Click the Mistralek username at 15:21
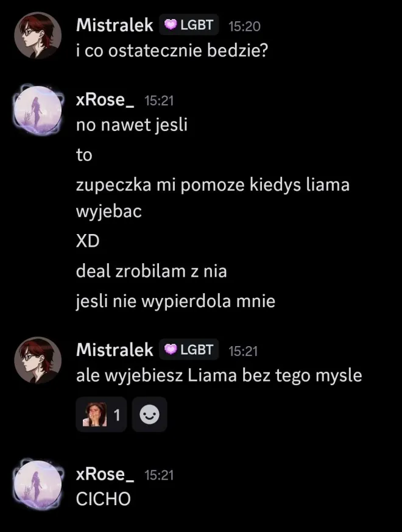 (x=115, y=350)
